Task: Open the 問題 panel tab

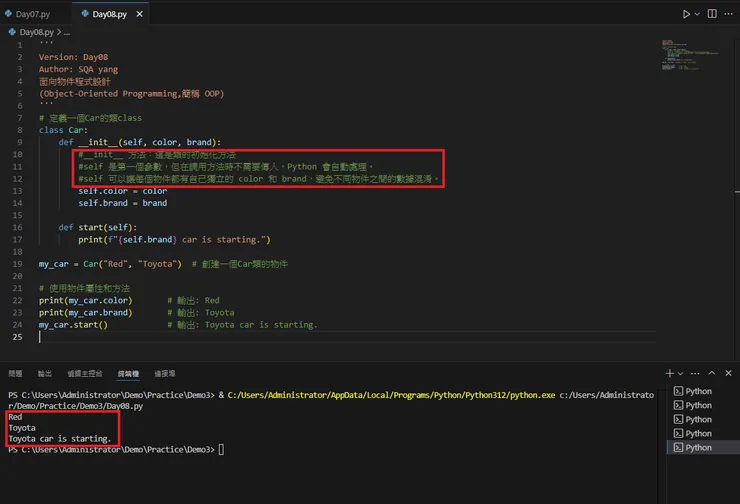Action: (15, 373)
